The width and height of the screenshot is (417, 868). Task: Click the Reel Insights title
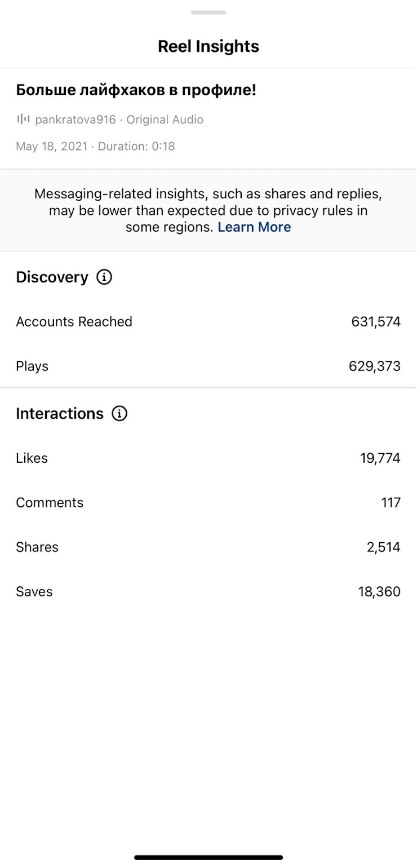tap(208, 46)
